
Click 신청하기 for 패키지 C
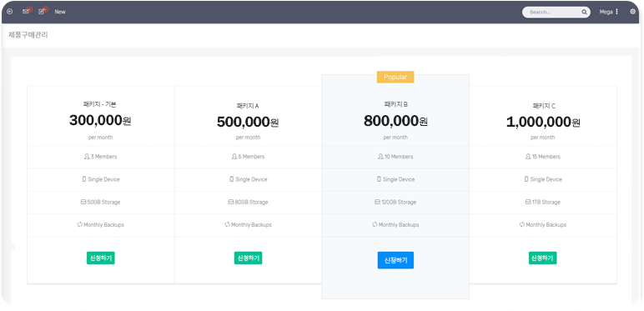542,258
